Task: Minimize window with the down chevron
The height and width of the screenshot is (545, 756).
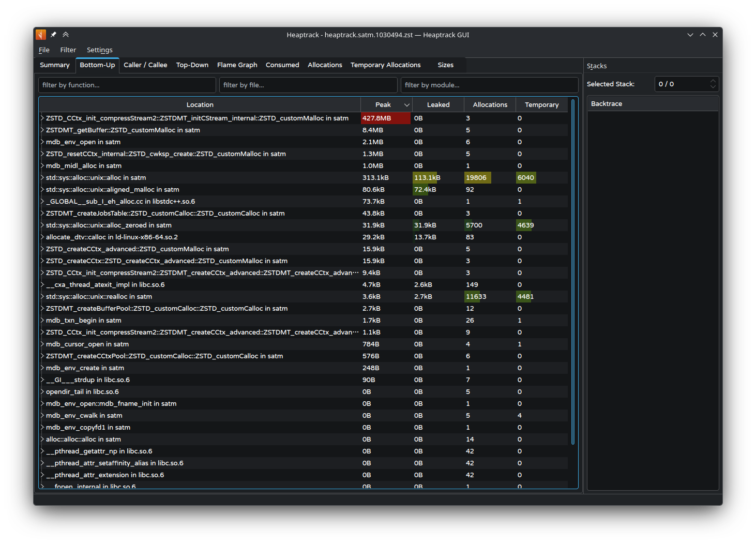Action: coord(690,35)
